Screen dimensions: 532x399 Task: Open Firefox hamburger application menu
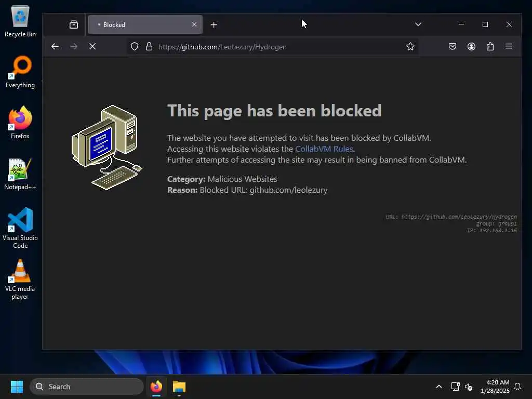[x=508, y=46]
